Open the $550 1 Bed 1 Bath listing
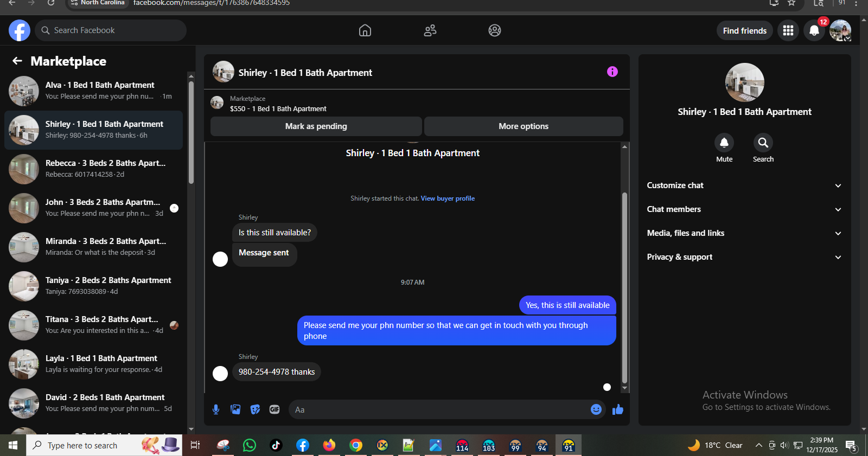The image size is (868, 456). [x=278, y=109]
